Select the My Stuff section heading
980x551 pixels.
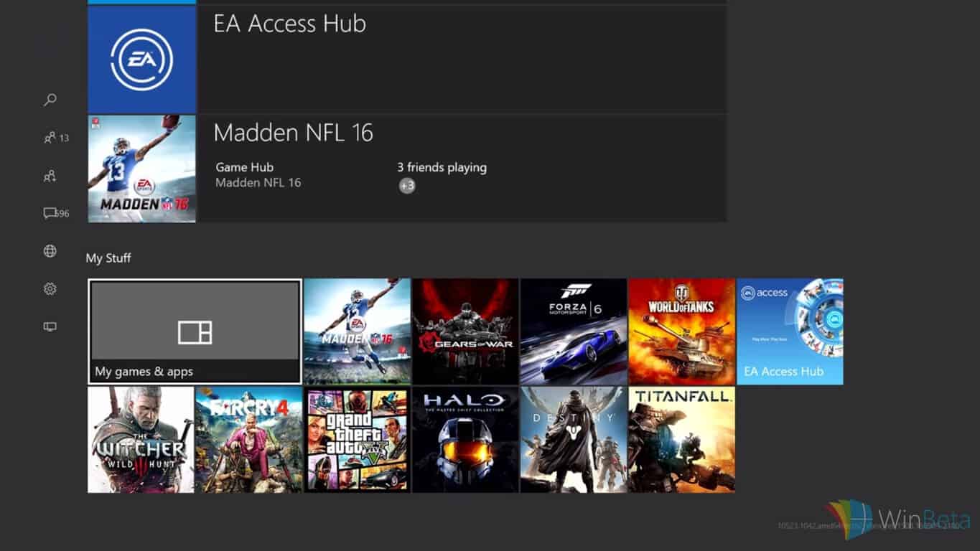(108, 258)
